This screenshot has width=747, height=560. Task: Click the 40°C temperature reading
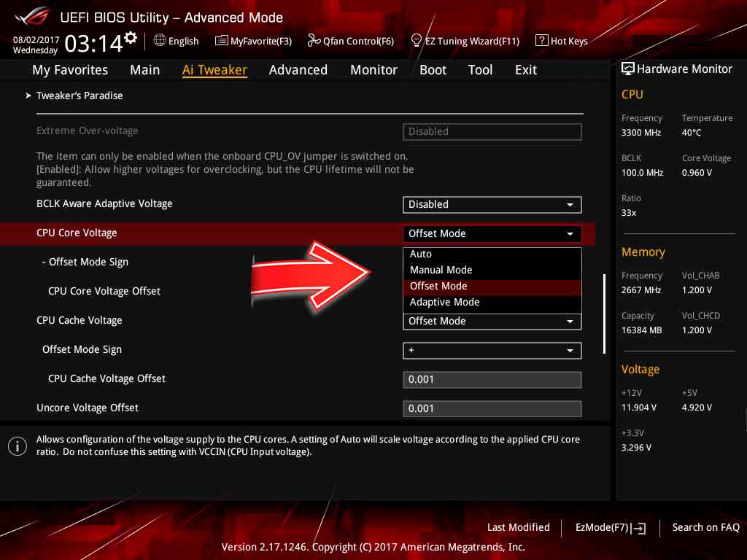(x=692, y=133)
